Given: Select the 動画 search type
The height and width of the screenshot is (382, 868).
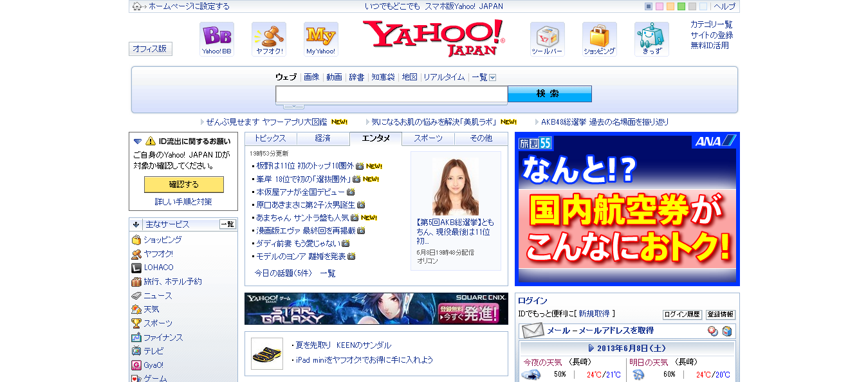Looking at the screenshot, I should pyautogui.click(x=334, y=77).
